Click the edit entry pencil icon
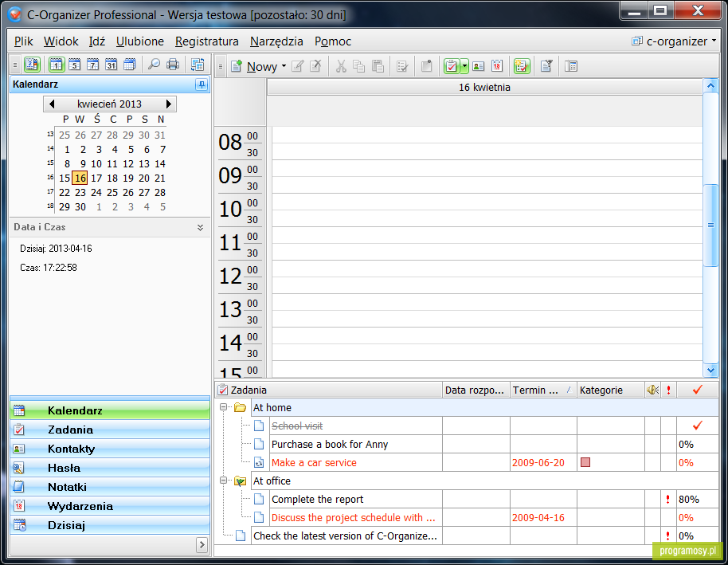The height and width of the screenshot is (565, 728). coord(298,66)
